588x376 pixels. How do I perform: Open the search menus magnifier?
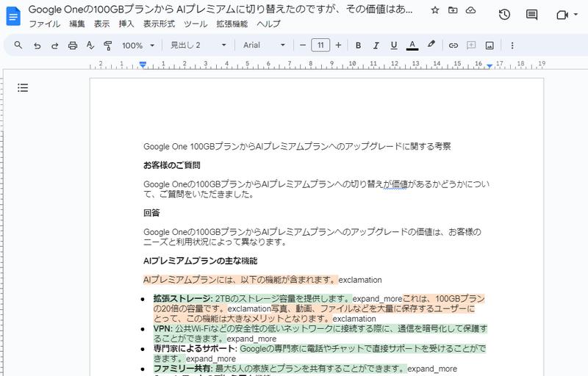18,46
